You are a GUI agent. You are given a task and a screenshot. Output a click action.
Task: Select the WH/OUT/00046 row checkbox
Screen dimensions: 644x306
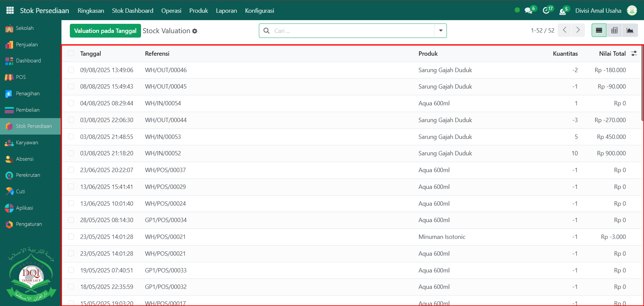71,70
